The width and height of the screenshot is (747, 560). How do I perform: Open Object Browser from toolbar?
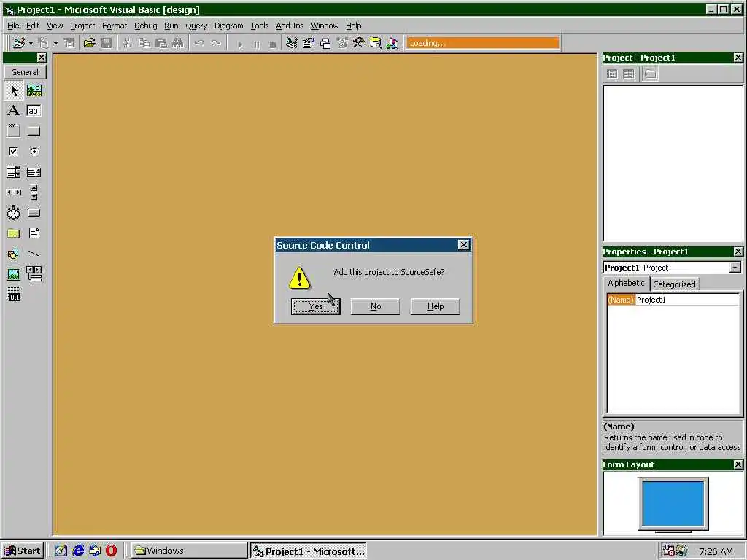tap(342, 43)
